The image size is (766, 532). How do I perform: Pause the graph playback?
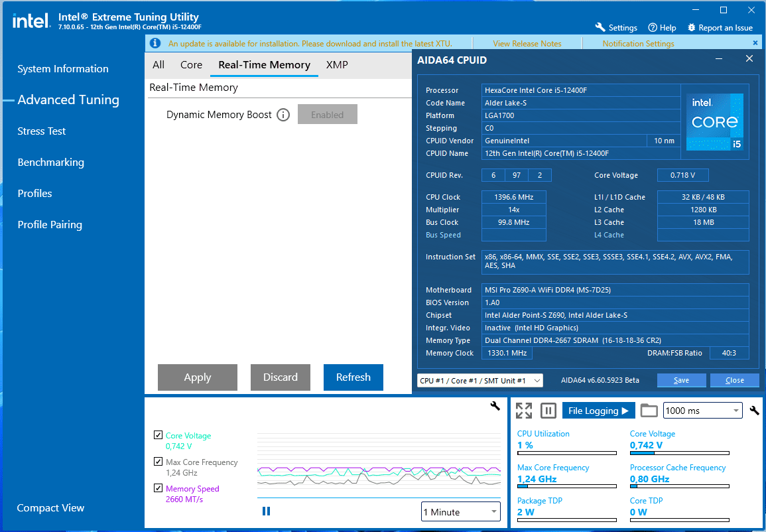point(266,511)
